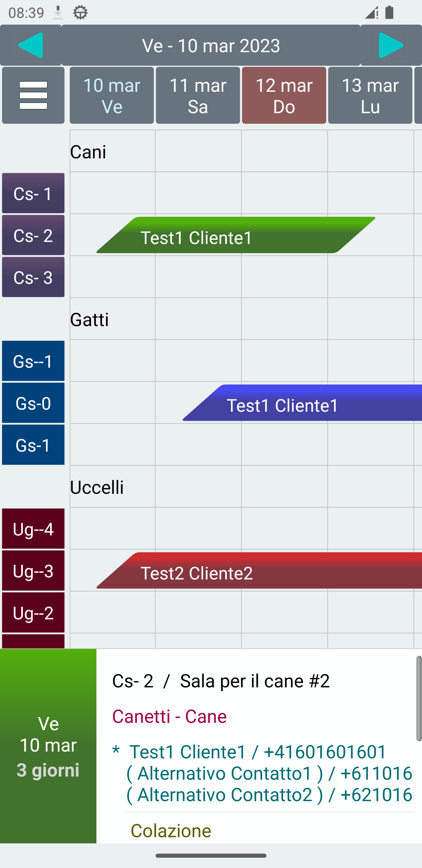Open the hamburger menu
Image resolution: width=422 pixels, height=868 pixels.
tap(33, 95)
